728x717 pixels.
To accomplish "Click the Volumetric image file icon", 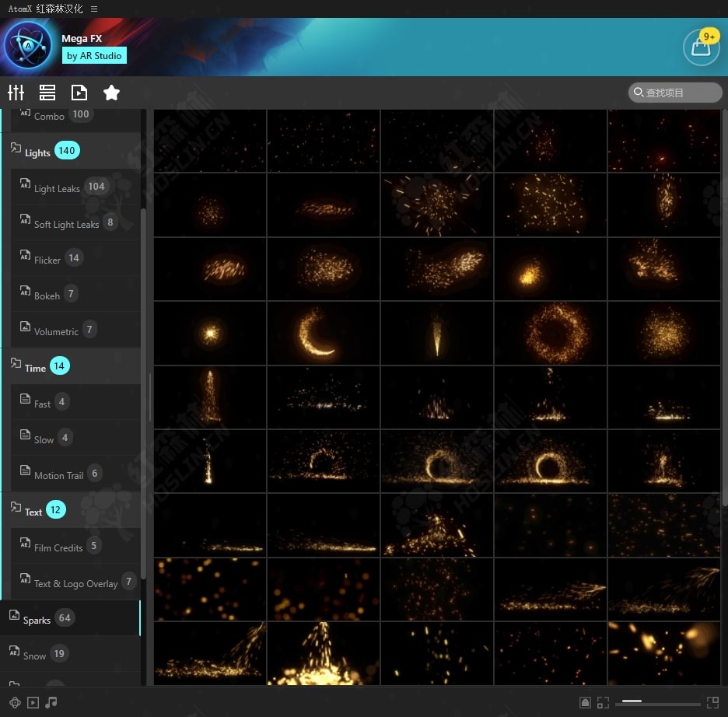I will click(25, 327).
